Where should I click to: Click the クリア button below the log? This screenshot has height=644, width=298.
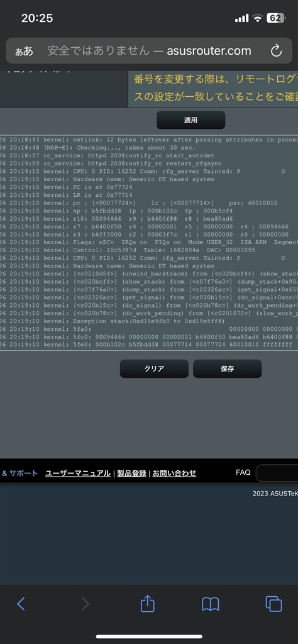click(154, 369)
